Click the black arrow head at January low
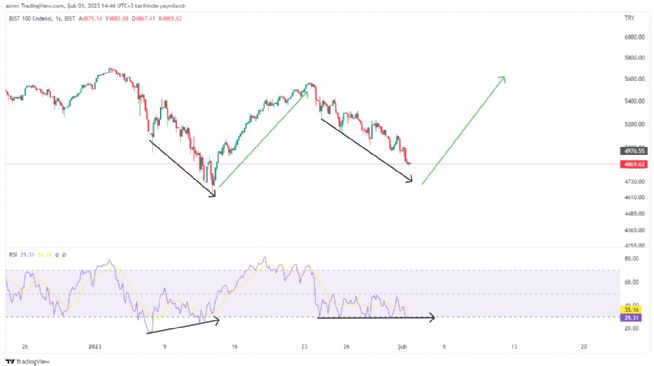Screen dimensions: 654x366 [x=213, y=193]
